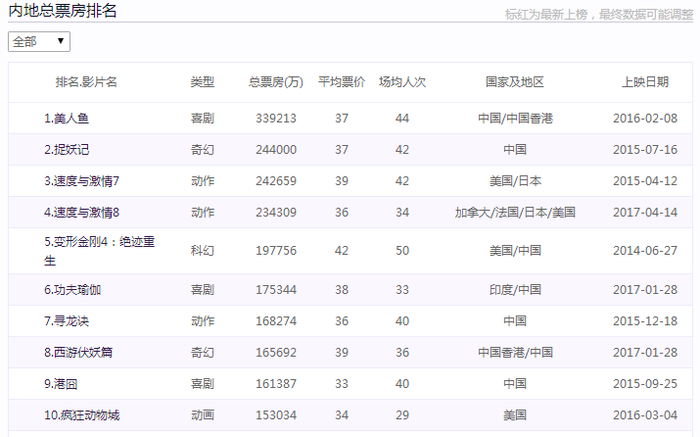Click the 总票房(万) column header

[276, 82]
